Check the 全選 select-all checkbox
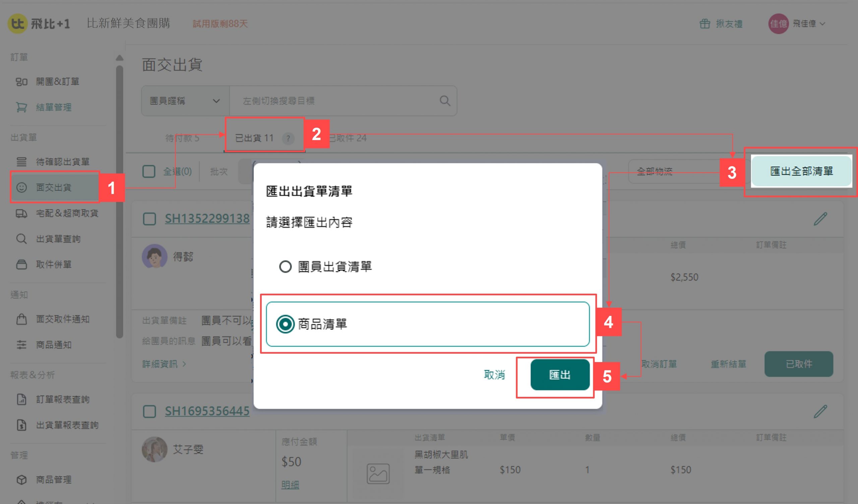 [x=149, y=171]
